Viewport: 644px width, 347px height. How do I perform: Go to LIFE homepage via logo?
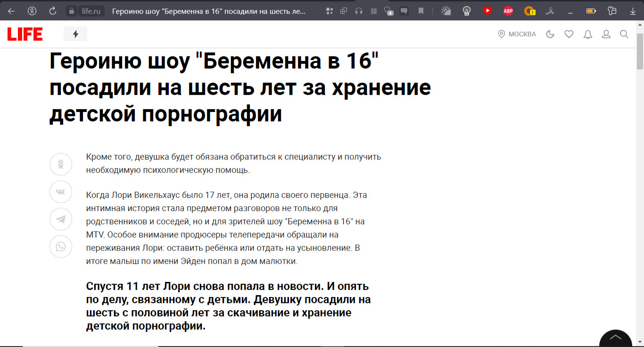point(25,34)
